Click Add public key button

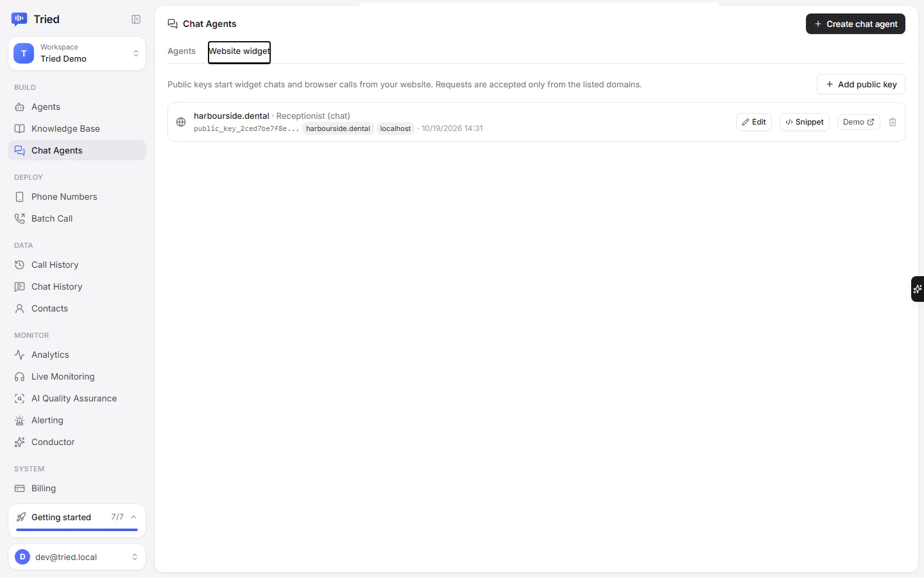click(860, 84)
